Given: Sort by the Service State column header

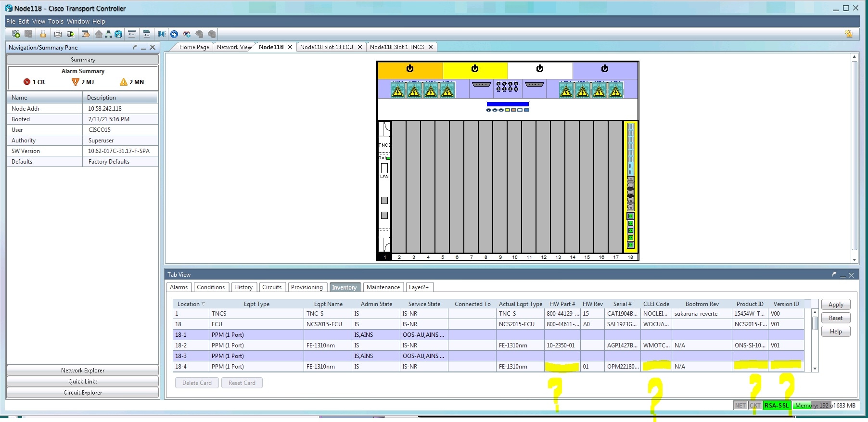Looking at the screenshot, I should [x=424, y=304].
